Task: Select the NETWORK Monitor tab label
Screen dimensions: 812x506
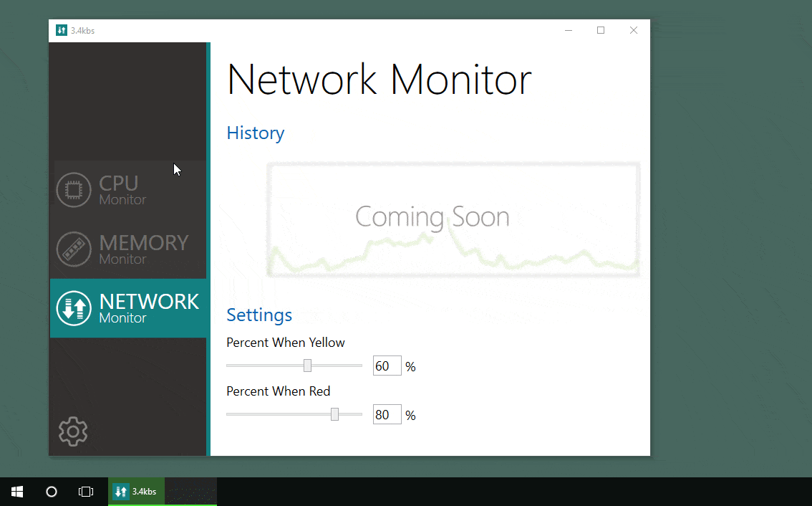Action: [x=149, y=308]
